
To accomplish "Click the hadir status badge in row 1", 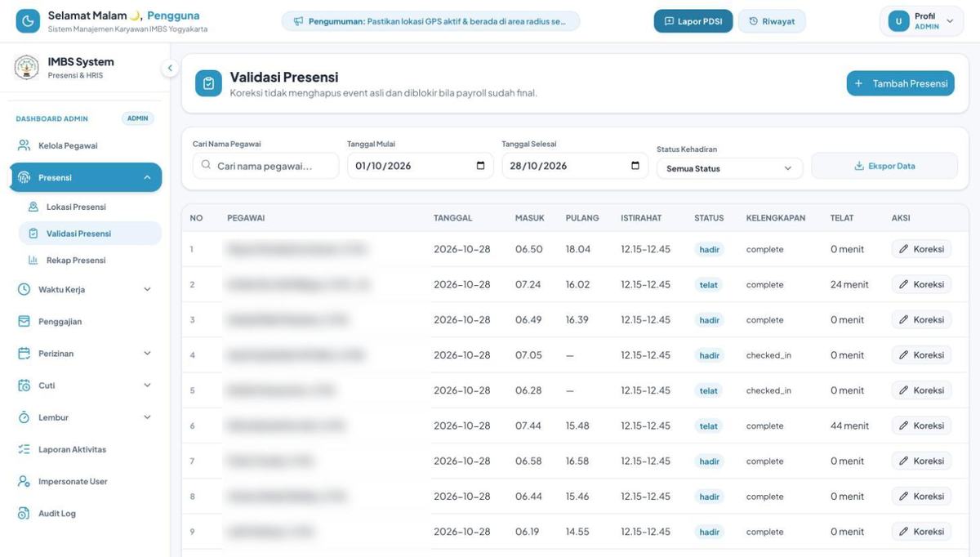I will coord(709,249).
